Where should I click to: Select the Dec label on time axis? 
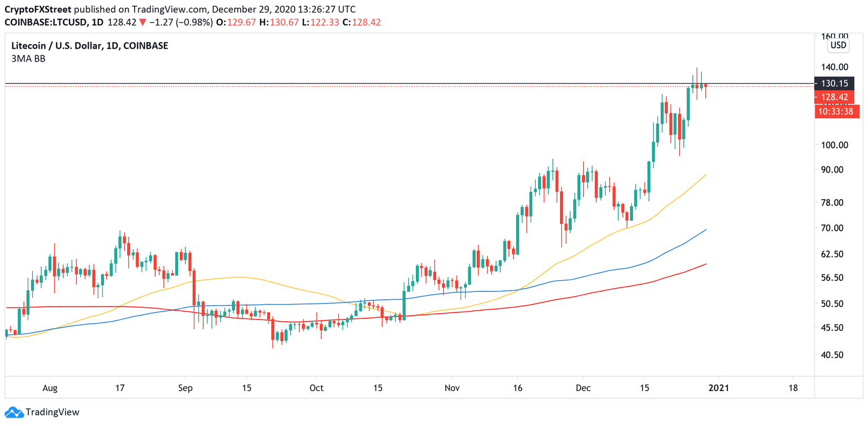(x=583, y=388)
